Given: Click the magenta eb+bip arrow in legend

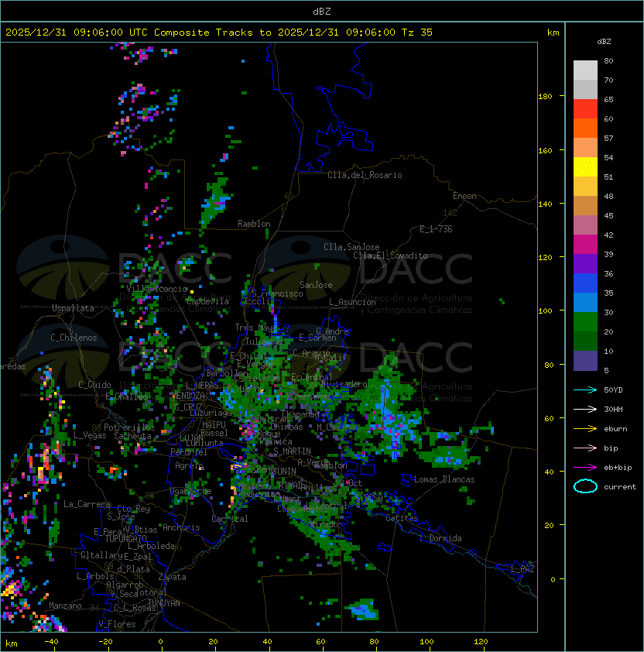Looking at the screenshot, I should point(585,468).
